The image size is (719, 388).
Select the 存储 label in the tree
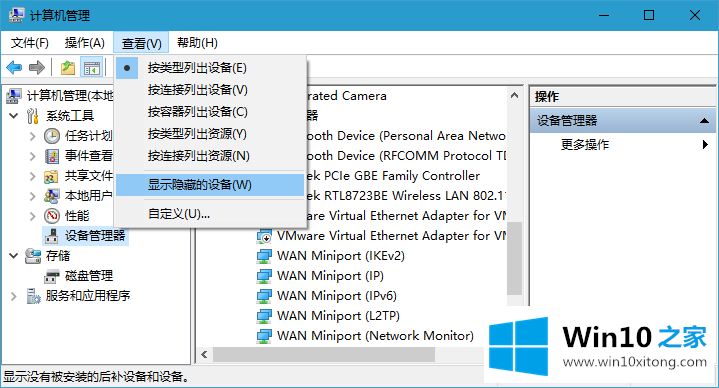pyautogui.click(x=58, y=256)
